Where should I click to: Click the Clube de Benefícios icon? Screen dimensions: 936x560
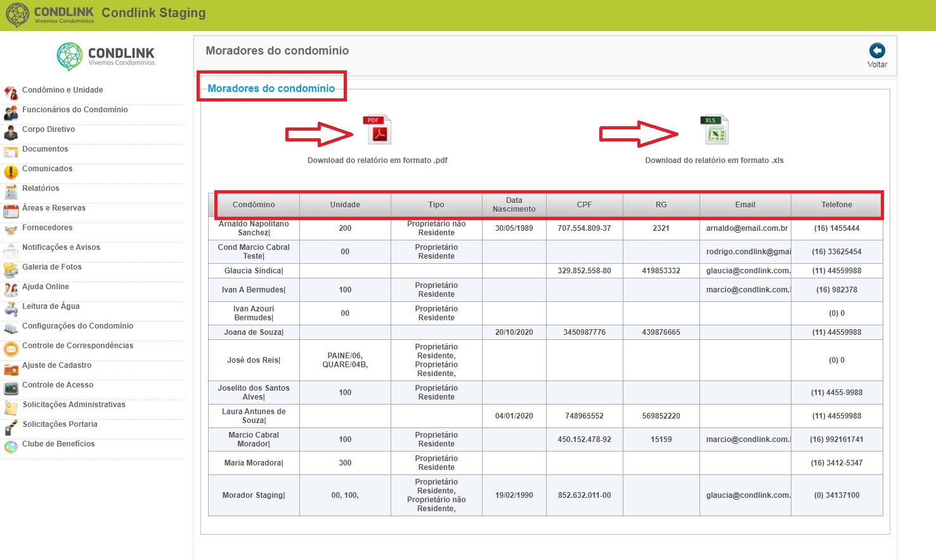tap(11, 446)
